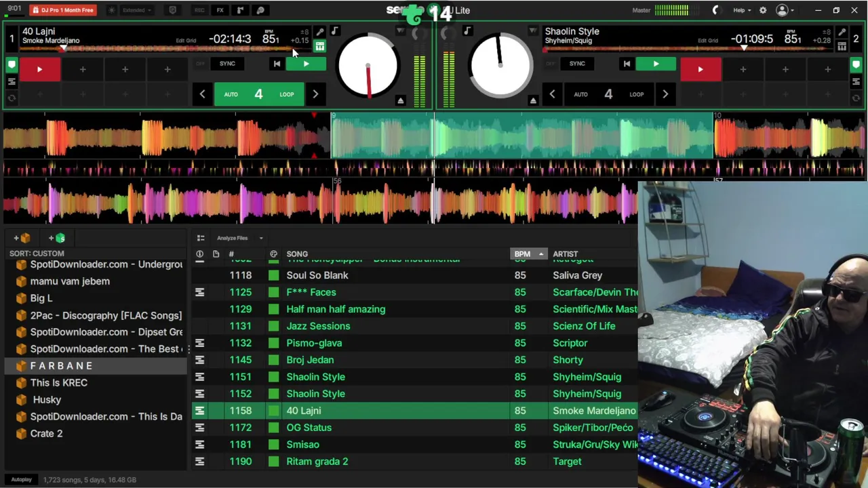Screen dimensions: 868x488
Task: Click deck 2 key music note icon
Action: point(467,31)
